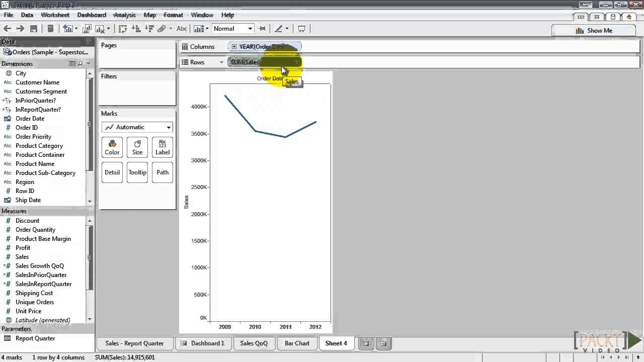Click the Size marks button
The width and height of the screenshot is (644, 362).
(x=137, y=147)
